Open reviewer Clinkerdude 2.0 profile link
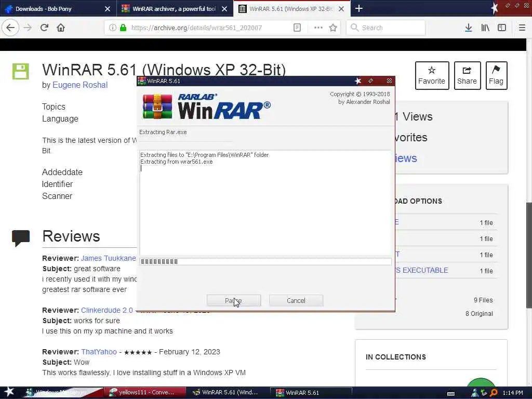532x399 pixels. coord(107,310)
